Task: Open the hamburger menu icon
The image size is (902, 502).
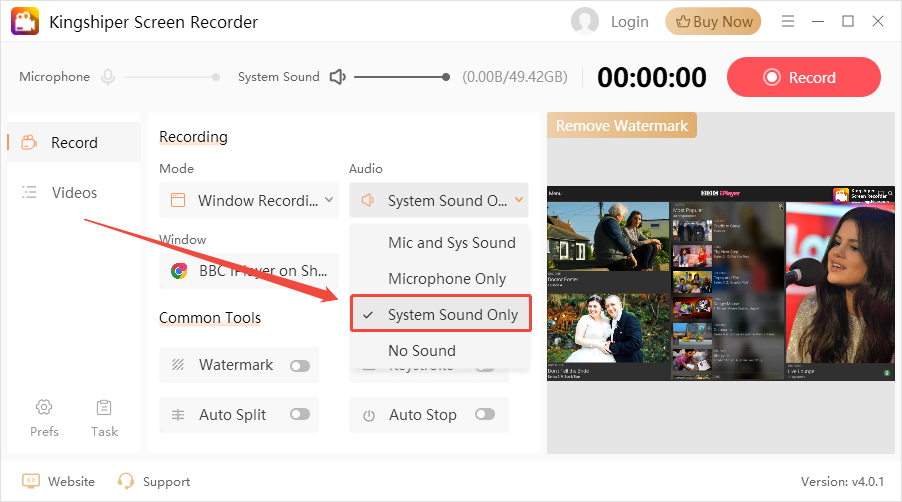Action: (x=788, y=21)
